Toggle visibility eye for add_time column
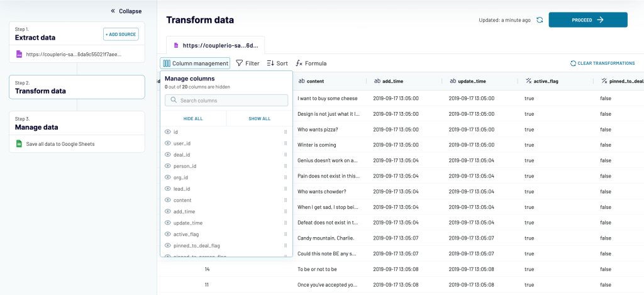This screenshot has height=295, width=644. (x=167, y=211)
